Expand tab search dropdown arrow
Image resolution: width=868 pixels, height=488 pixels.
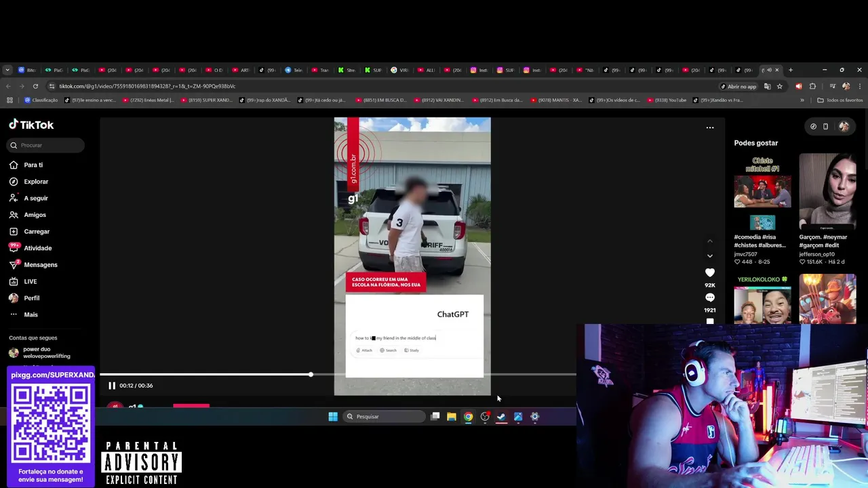[7, 70]
